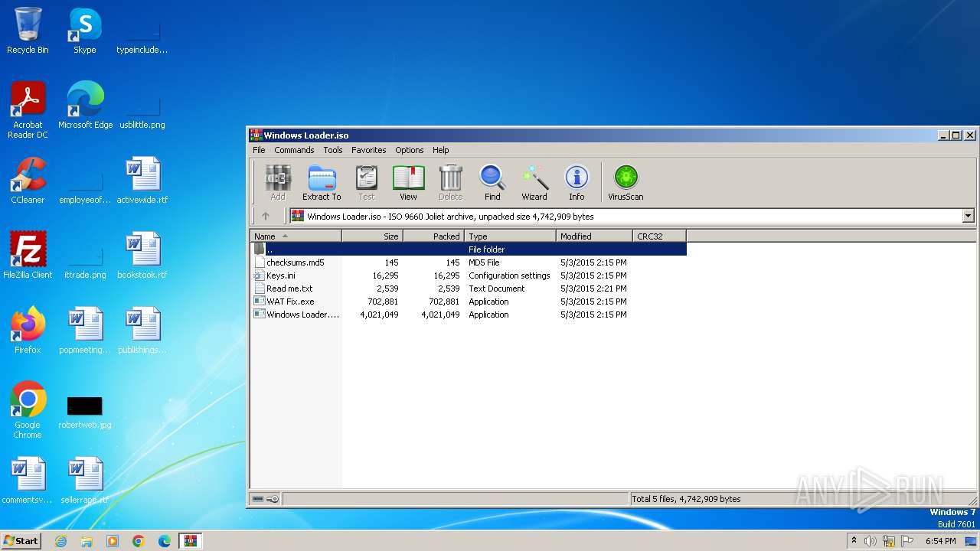Expand the archive path dropdown arrow

(x=968, y=217)
